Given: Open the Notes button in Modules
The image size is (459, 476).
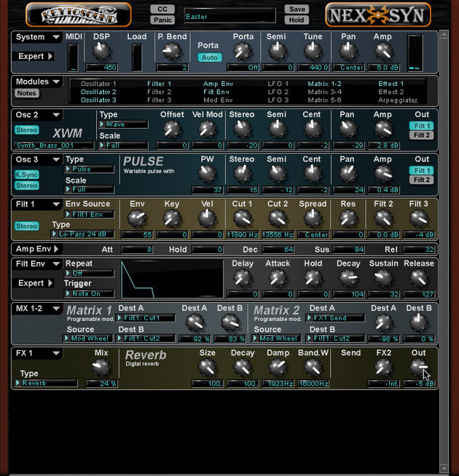Looking at the screenshot, I should [x=27, y=93].
